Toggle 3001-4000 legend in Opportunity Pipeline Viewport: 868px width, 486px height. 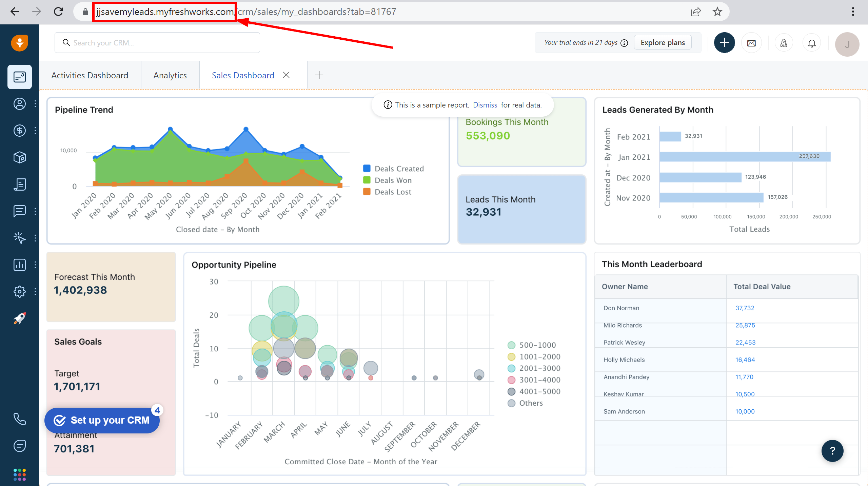click(x=512, y=380)
